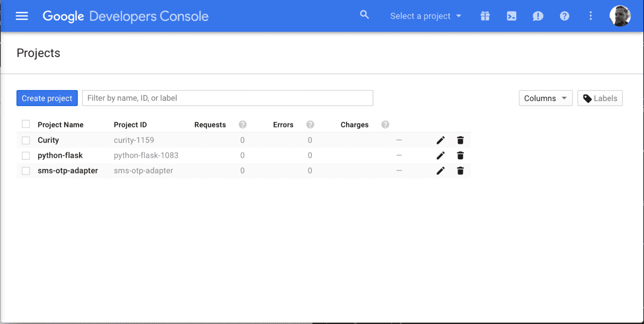Open Google Cloud search
The width and height of the screenshot is (644, 324).
[364, 15]
